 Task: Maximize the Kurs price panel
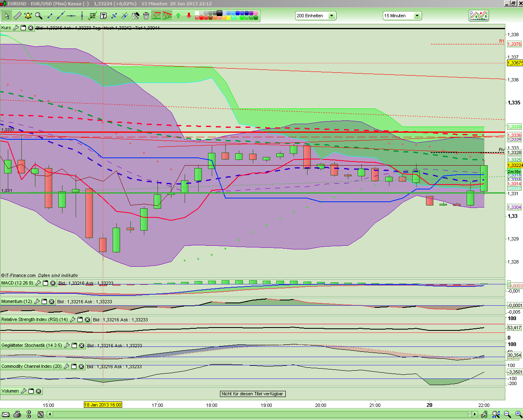click(23, 28)
